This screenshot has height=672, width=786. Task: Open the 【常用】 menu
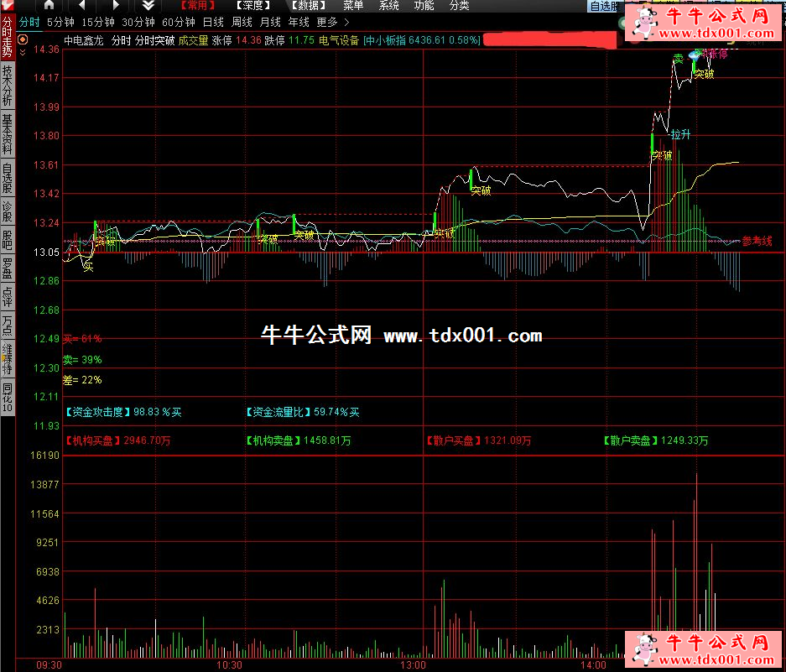(196, 5)
